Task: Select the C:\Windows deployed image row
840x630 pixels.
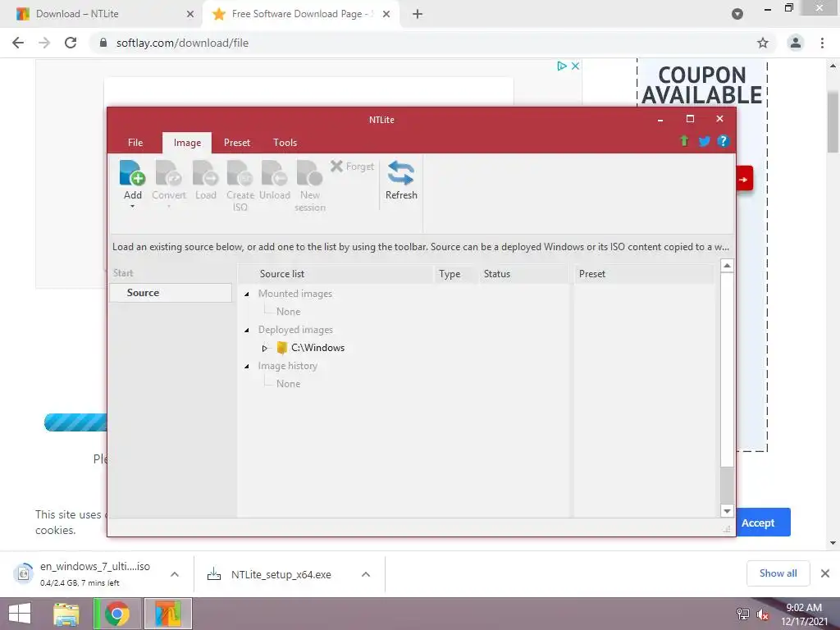Action: click(x=317, y=348)
